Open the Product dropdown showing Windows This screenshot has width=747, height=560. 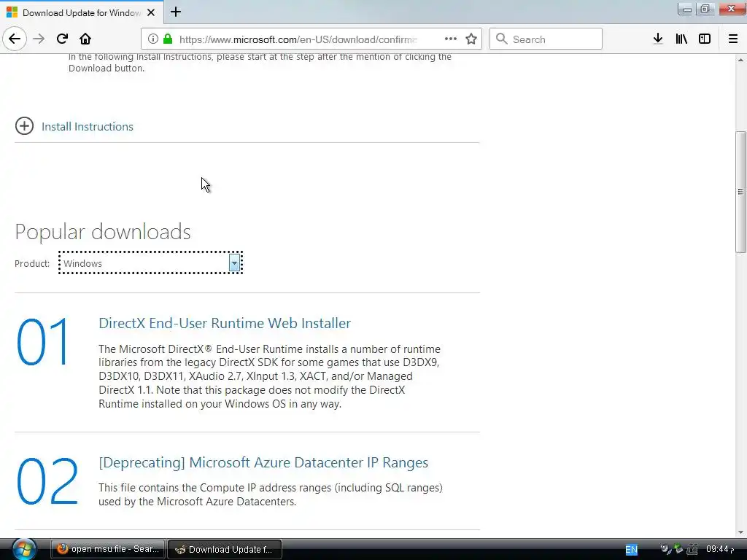(x=150, y=262)
